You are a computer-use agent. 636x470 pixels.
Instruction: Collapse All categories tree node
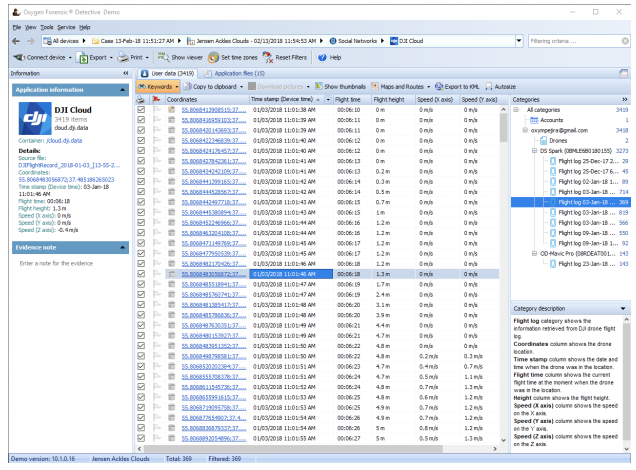[x=516, y=109]
